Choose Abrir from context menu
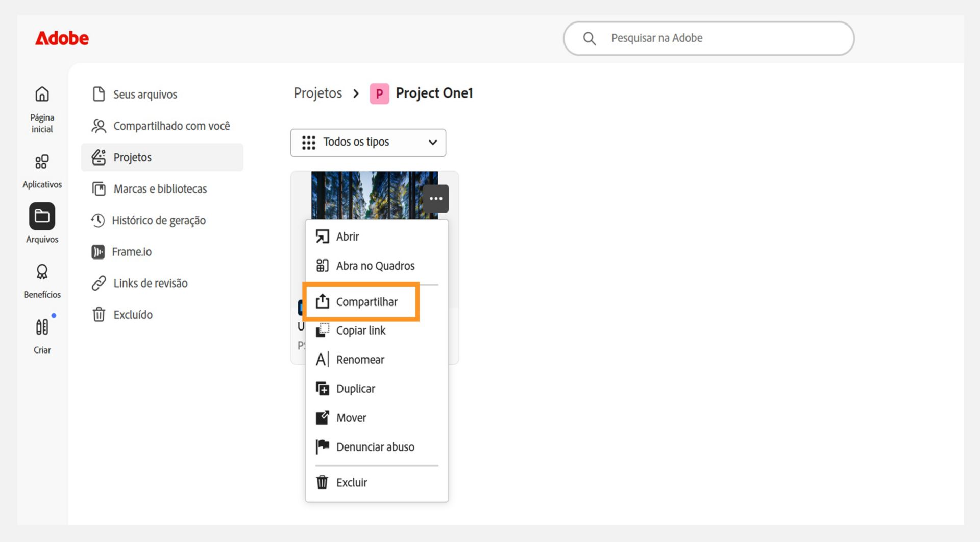 [377, 237]
